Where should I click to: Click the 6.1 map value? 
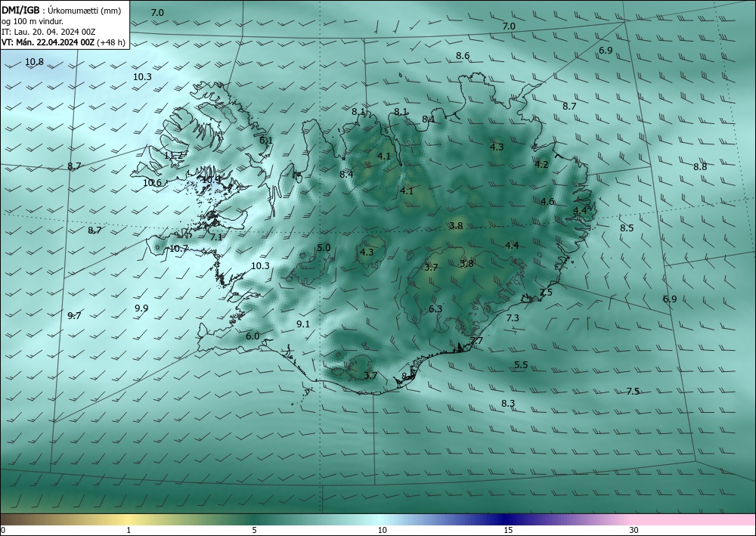tap(266, 141)
